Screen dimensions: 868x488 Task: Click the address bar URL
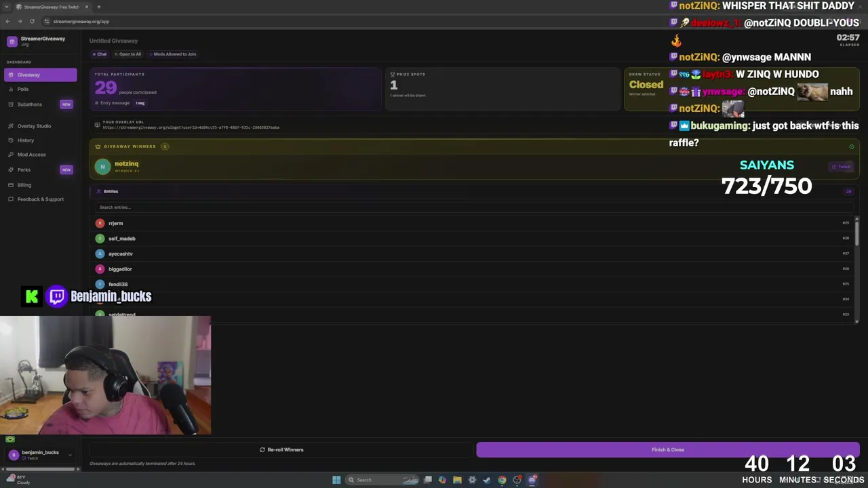coord(81,22)
